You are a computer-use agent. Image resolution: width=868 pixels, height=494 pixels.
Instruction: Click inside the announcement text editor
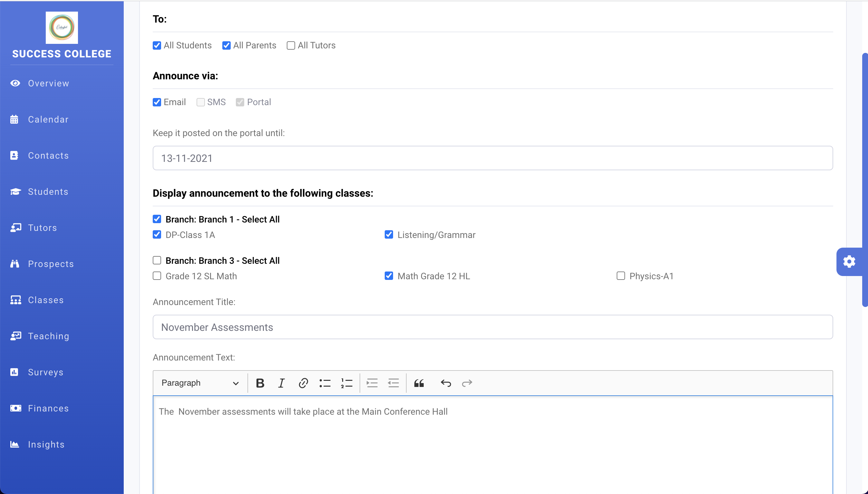point(493,445)
